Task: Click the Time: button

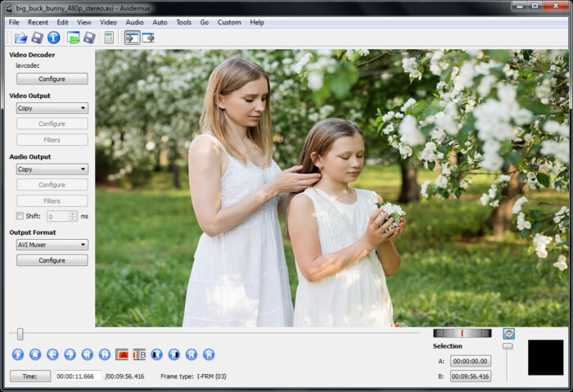Action: (30, 376)
